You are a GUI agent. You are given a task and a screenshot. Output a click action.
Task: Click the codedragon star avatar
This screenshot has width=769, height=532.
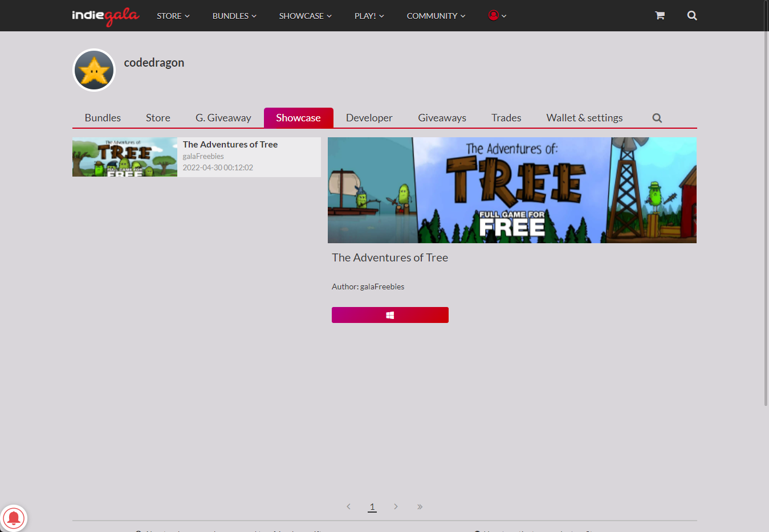click(94, 70)
